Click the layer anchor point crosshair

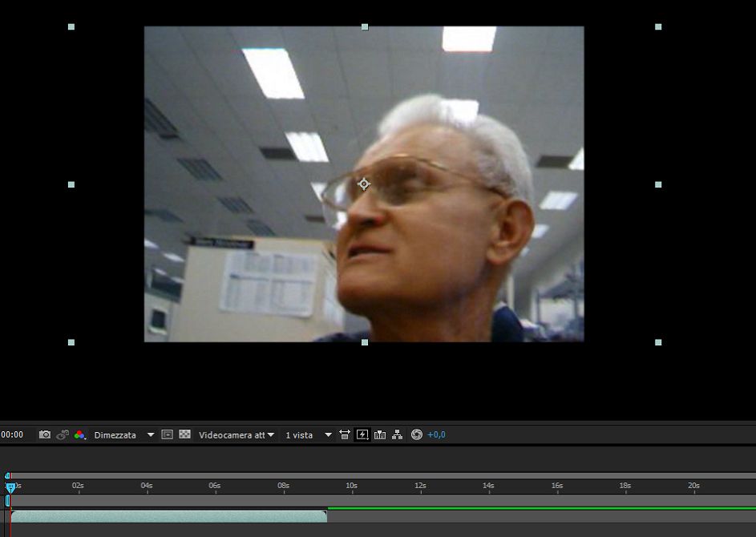tap(364, 184)
